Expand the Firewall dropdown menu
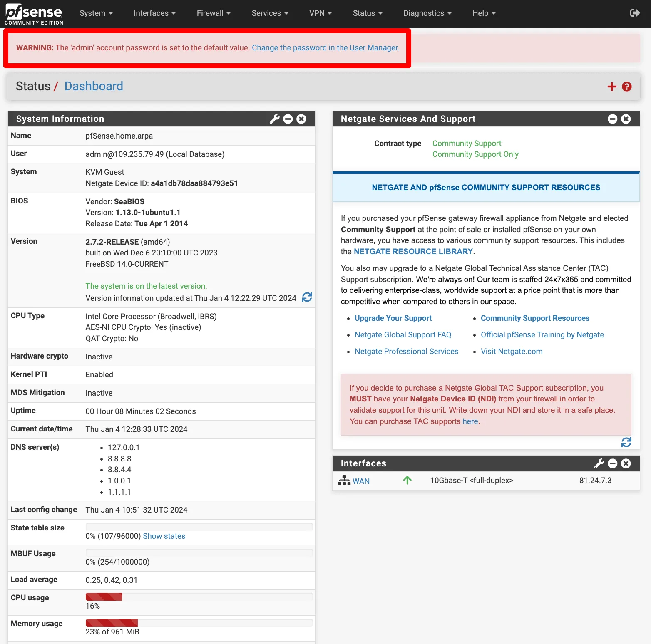The image size is (651, 644). tap(213, 13)
